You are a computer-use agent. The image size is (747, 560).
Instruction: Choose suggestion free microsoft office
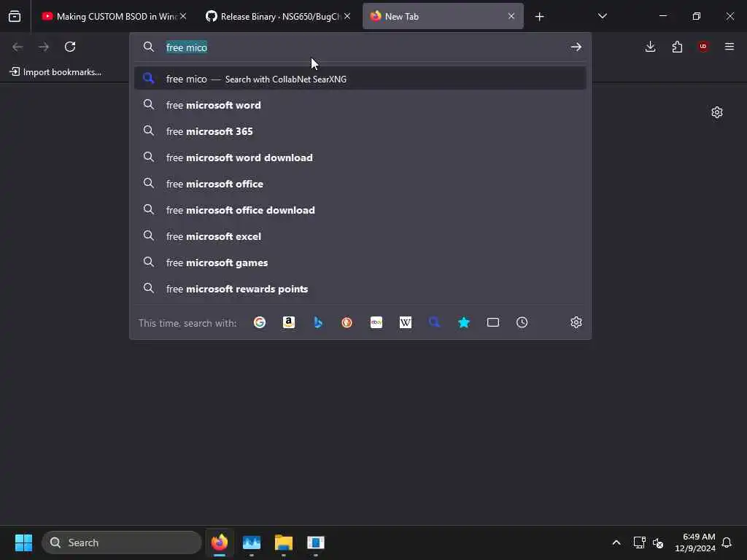pyautogui.click(x=360, y=183)
